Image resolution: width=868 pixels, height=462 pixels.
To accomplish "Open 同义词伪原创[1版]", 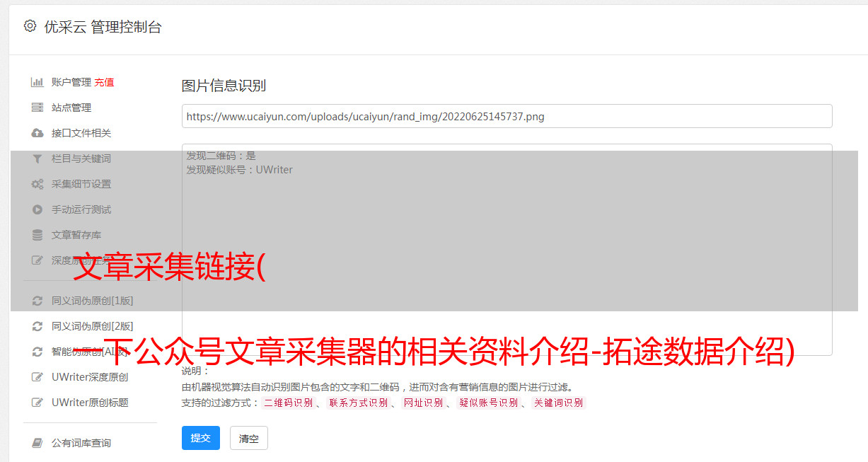I will 92,301.
